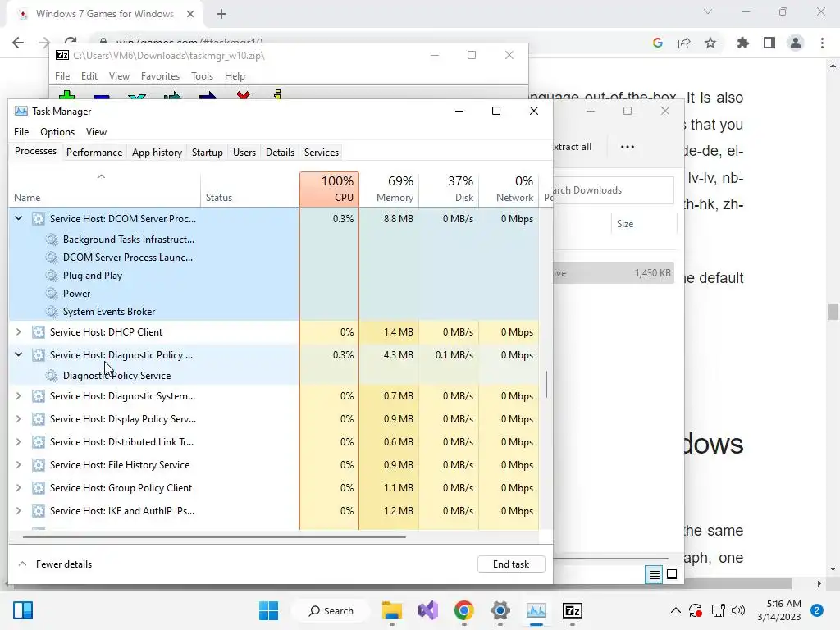The width and height of the screenshot is (840, 630).
Task: Click the 7-Zip title bar app icon
Action: 62,55
